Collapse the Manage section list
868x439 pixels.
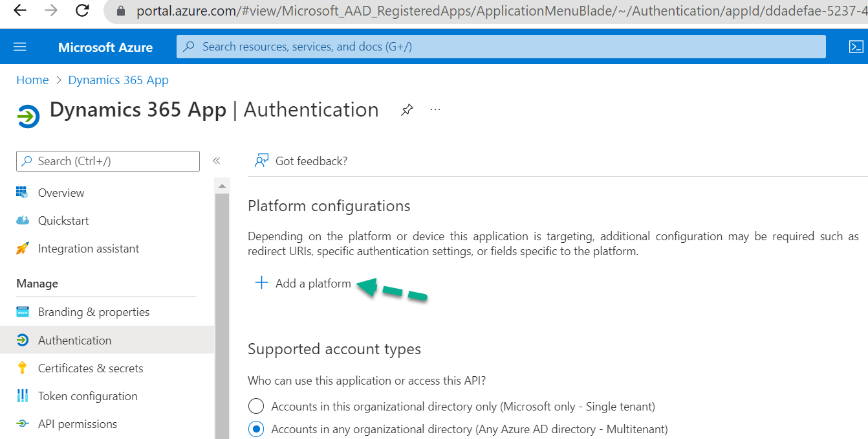37,283
